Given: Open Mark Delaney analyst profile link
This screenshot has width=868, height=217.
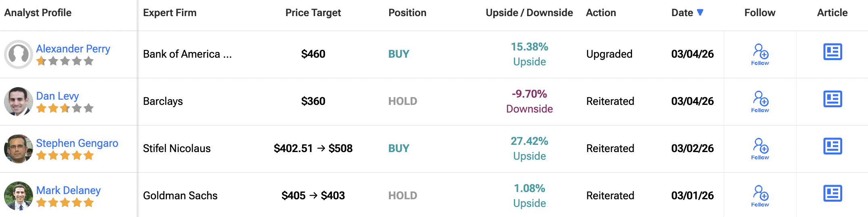Looking at the screenshot, I should tap(68, 190).
